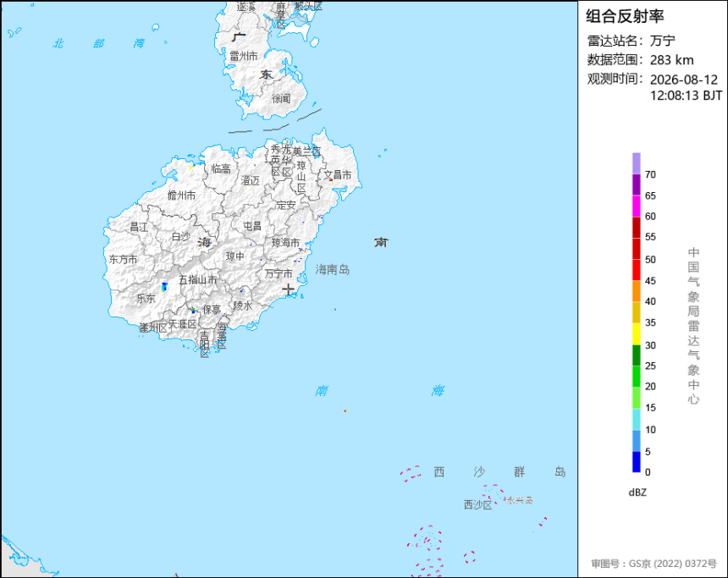
Task: Click the yellow echo near 临高 coast
Action: [191, 168]
